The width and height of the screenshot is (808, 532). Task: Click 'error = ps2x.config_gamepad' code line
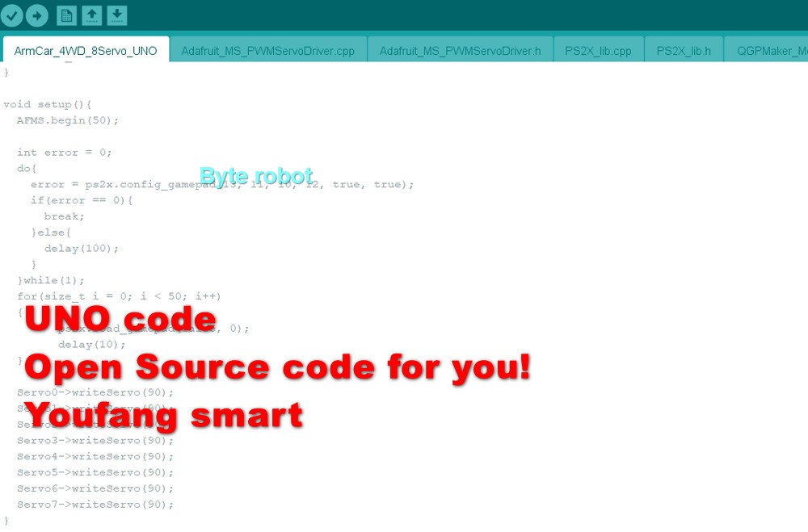click(222, 184)
